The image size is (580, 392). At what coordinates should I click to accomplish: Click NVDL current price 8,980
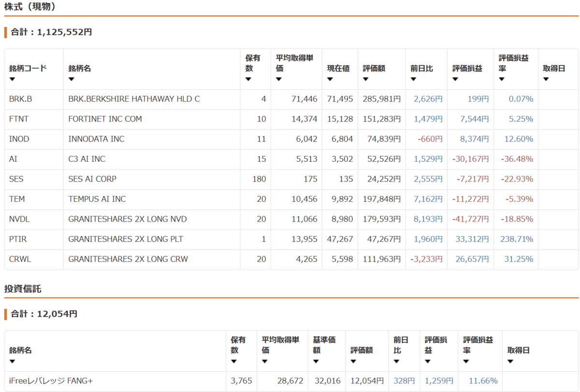tap(343, 219)
